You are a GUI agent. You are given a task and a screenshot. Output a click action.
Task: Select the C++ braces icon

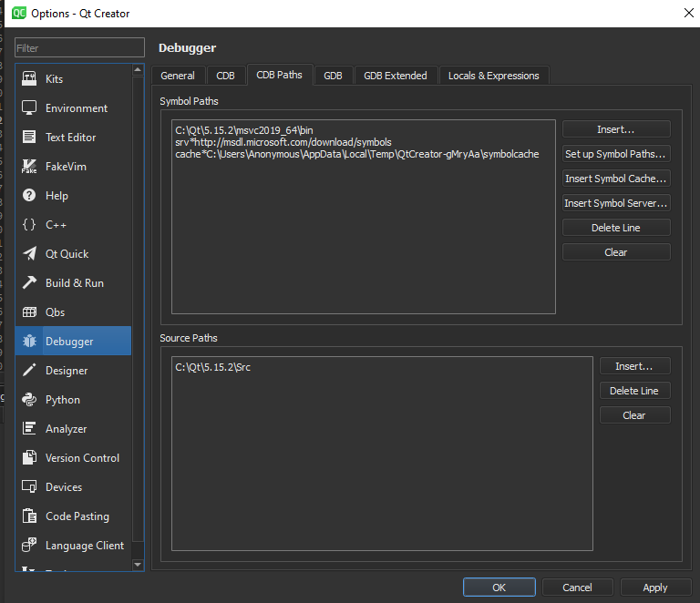29,225
